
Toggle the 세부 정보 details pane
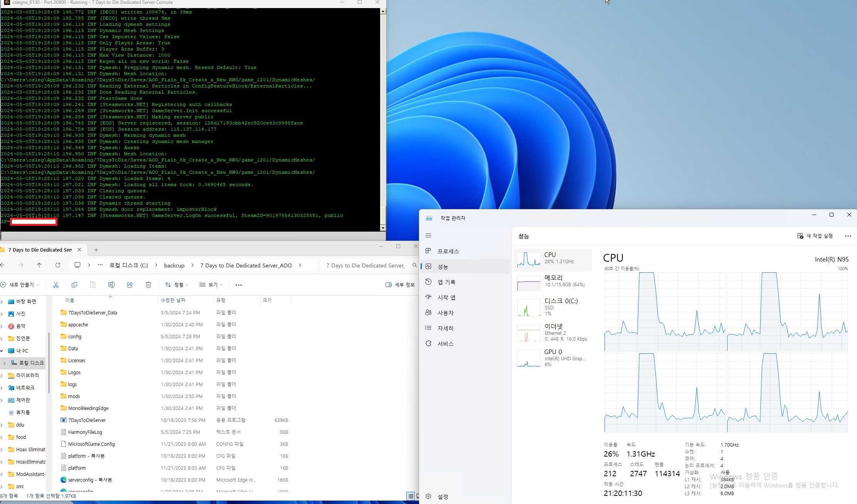(400, 285)
